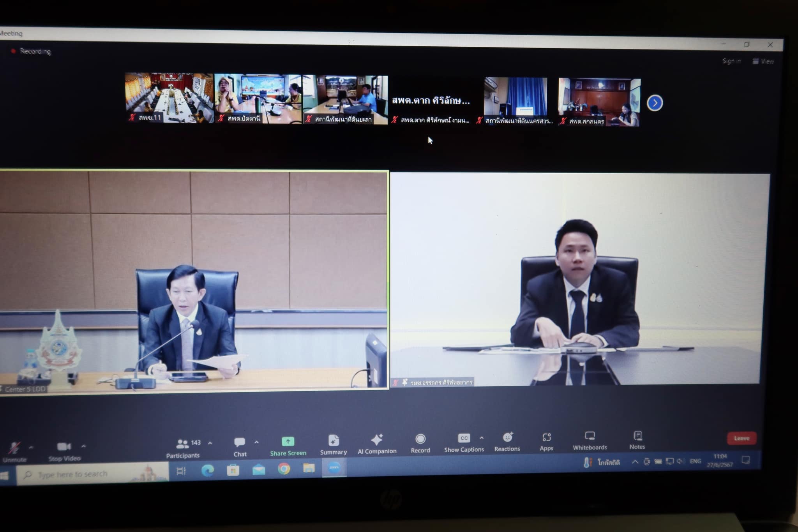Open the Apps icon
This screenshot has width=798, height=532.
[546, 437]
